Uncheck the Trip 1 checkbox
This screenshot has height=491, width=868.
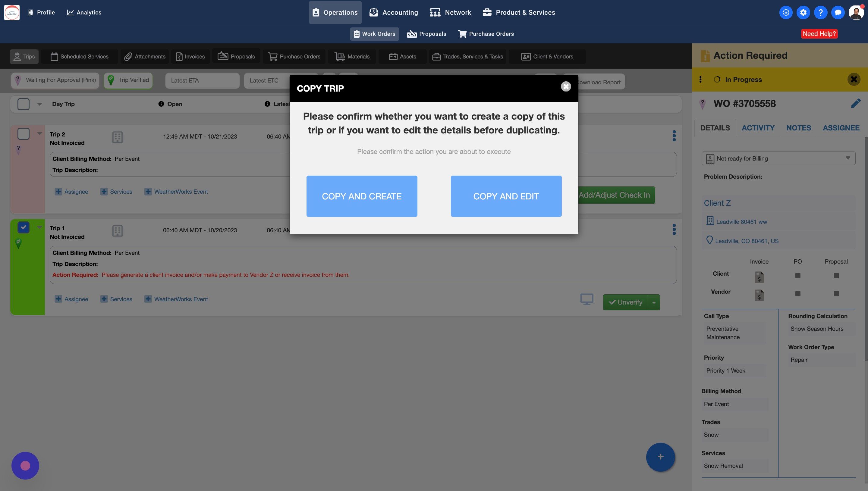[23, 227]
